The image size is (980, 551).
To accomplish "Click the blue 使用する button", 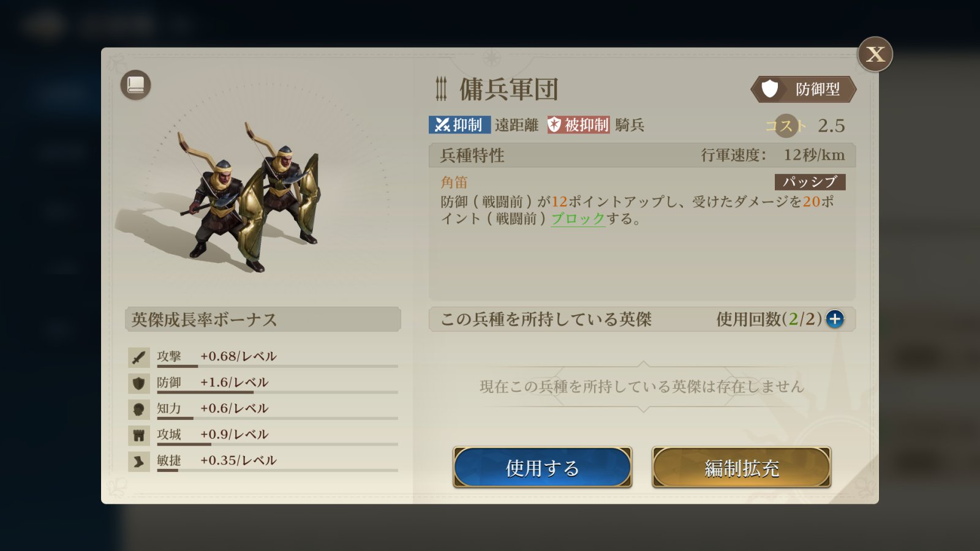I will pyautogui.click(x=542, y=467).
